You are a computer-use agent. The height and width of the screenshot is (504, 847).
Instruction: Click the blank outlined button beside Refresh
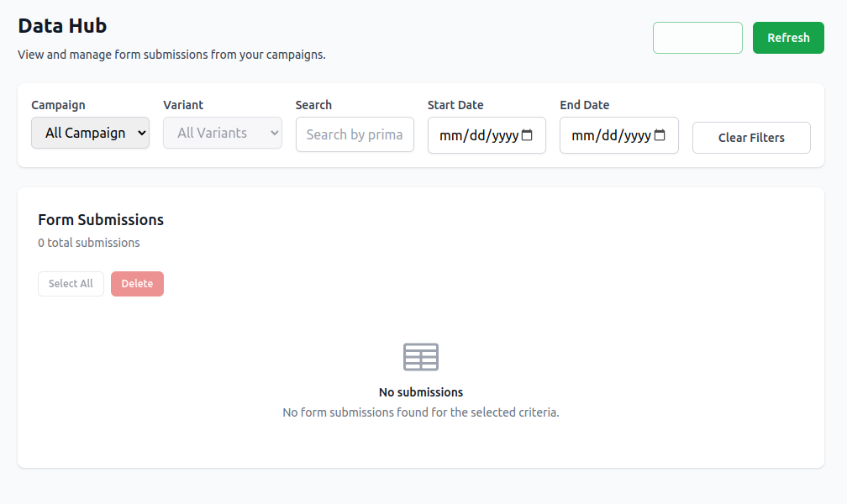697,38
